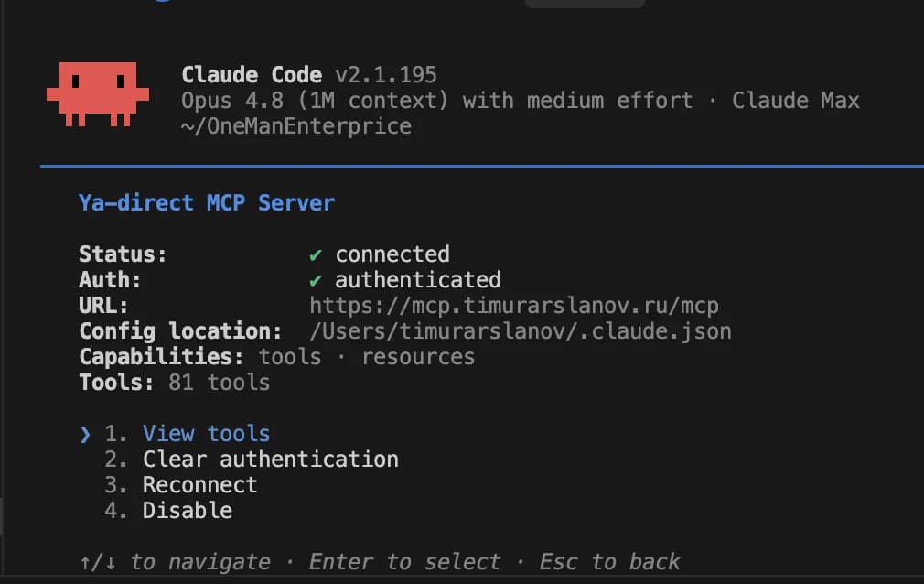This screenshot has width=924, height=584.
Task: Click the red Claude Code mascot icon
Action: (98, 93)
